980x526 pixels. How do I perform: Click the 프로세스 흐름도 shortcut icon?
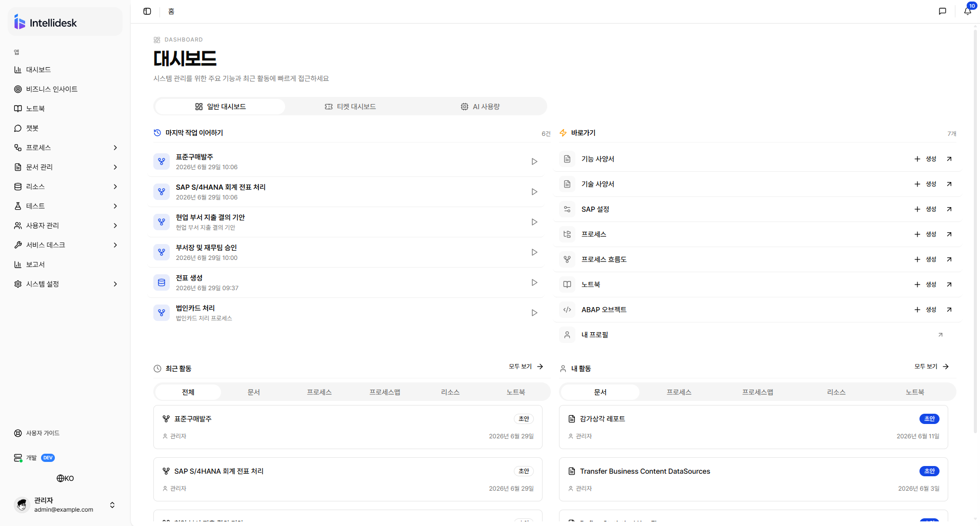(x=567, y=259)
